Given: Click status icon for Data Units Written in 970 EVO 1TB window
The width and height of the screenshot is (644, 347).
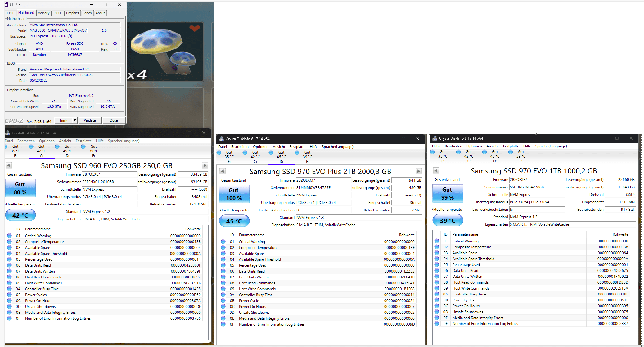Looking at the screenshot, I should click(437, 277).
